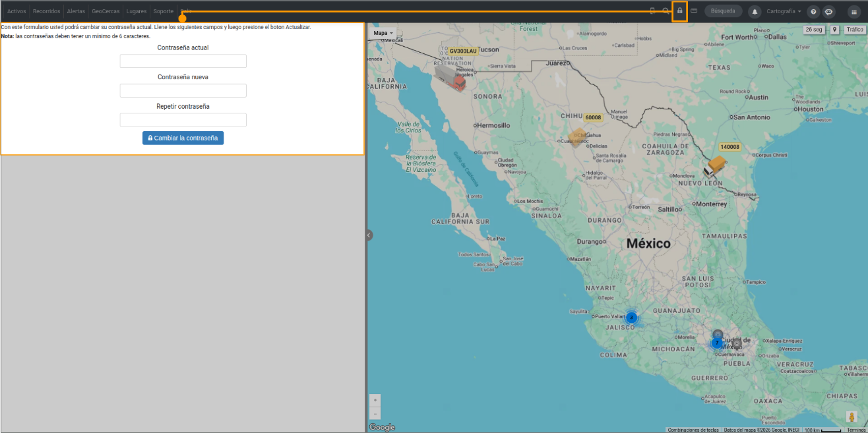868x433 pixels.
Task: Open the cluster marker showing 7
Action: (x=716, y=343)
